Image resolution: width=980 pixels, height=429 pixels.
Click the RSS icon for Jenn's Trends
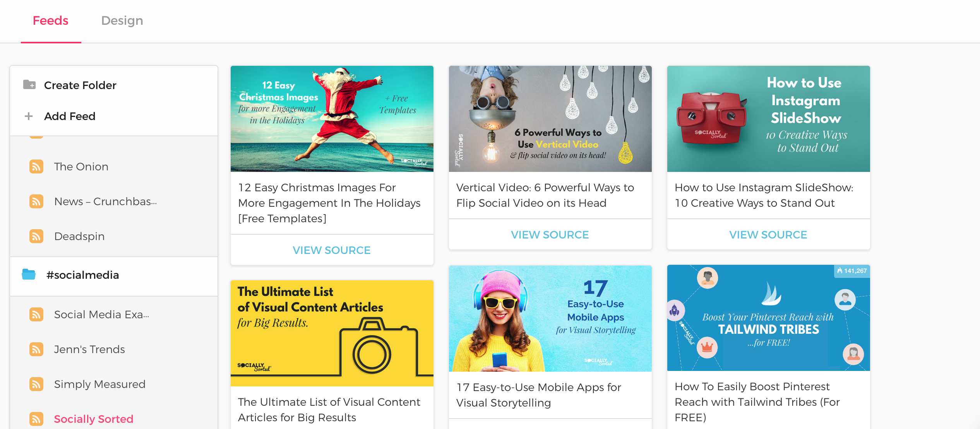coord(36,349)
